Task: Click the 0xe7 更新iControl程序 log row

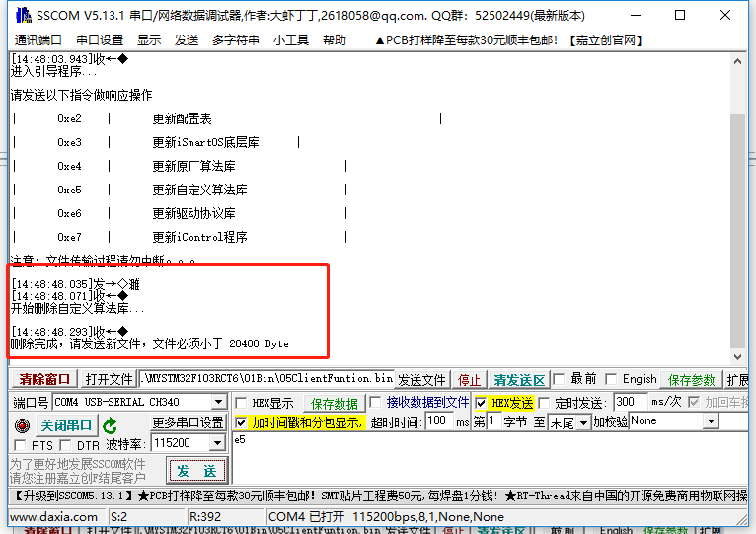Action: [x=180, y=237]
